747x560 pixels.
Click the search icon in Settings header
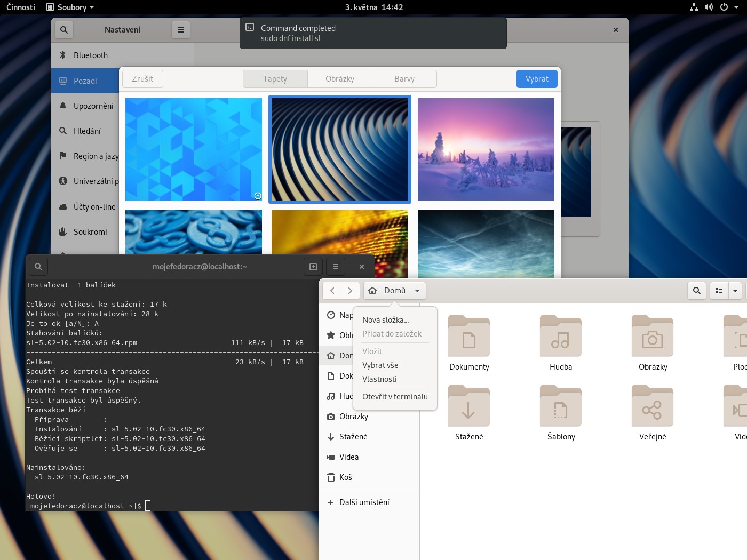point(64,30)
